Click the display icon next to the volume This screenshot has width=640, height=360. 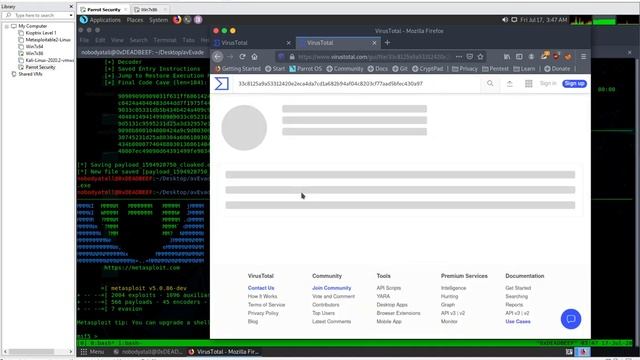[514, 20]
